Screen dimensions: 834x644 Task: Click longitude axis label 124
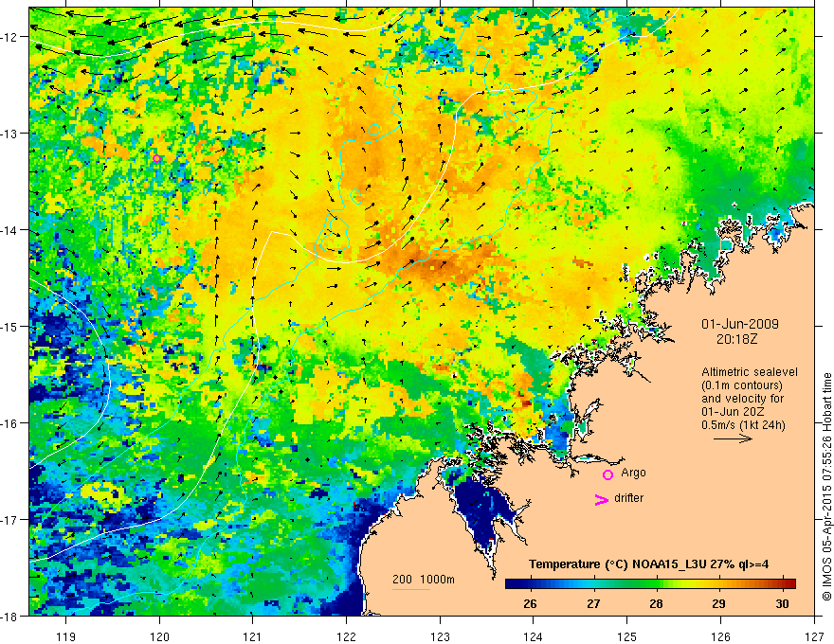(534, 636)
